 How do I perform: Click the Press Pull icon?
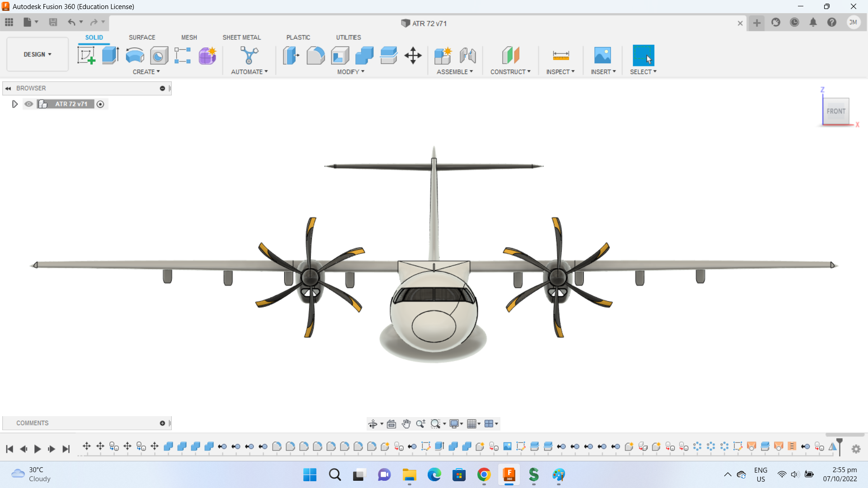click(291, 56)
